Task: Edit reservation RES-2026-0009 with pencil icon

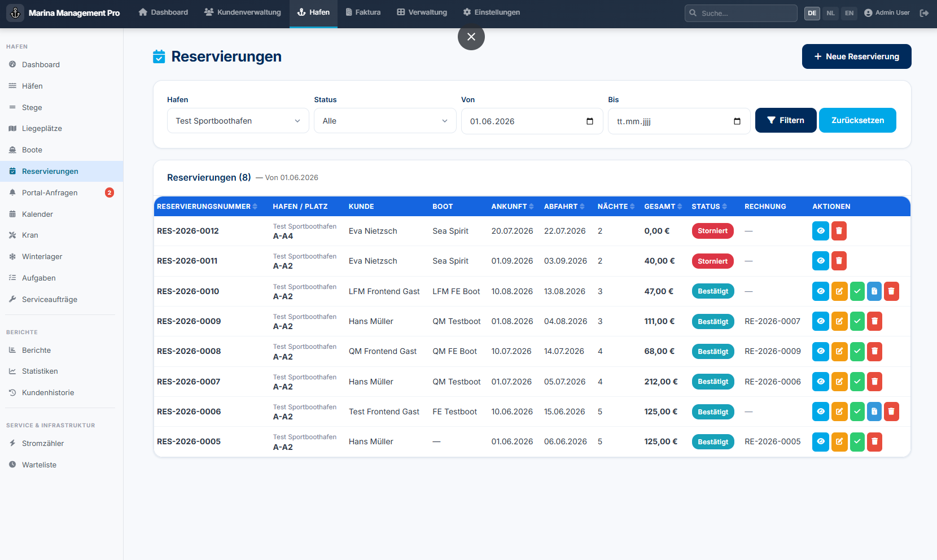Action: (839, 321)
